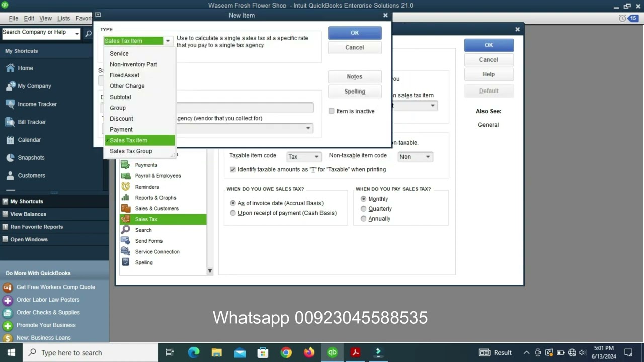Image resolution: width=644 pixels, height=362 pixels.
Task: Select Payments preferences icon
Action: click(126, 165)
